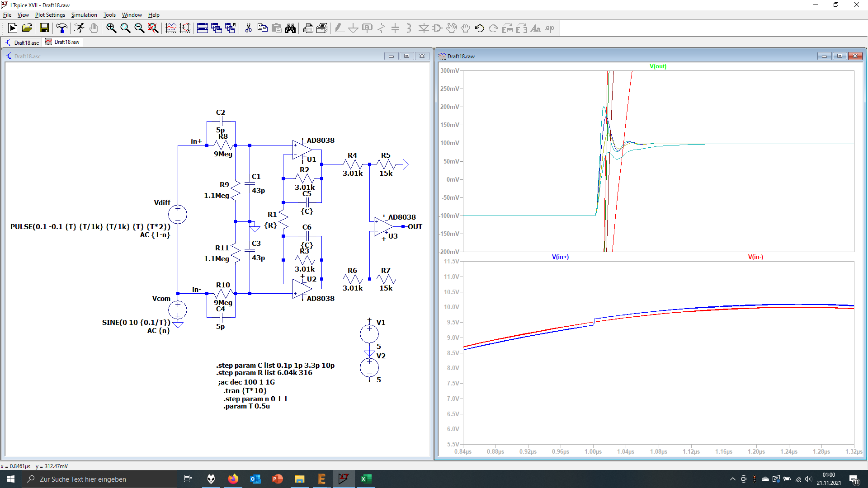The image size is (868, 488).
Task: Select the Place Text 'Aa' tool
Action: click(536, 28)
